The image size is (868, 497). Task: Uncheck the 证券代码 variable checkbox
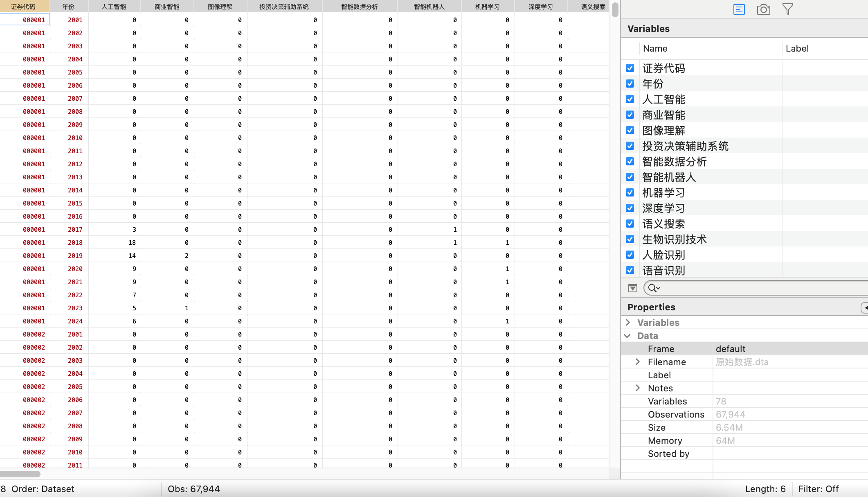630,68
